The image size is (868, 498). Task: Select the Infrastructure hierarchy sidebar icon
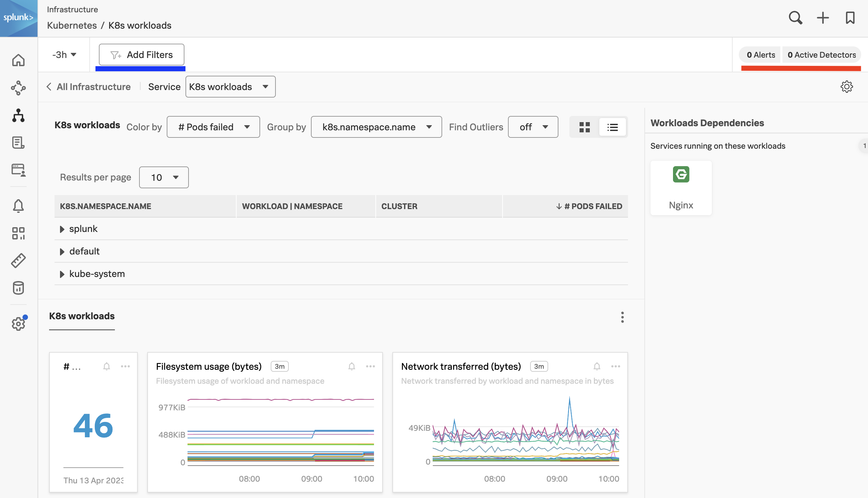pyautogui.click(x=18, y=115)
